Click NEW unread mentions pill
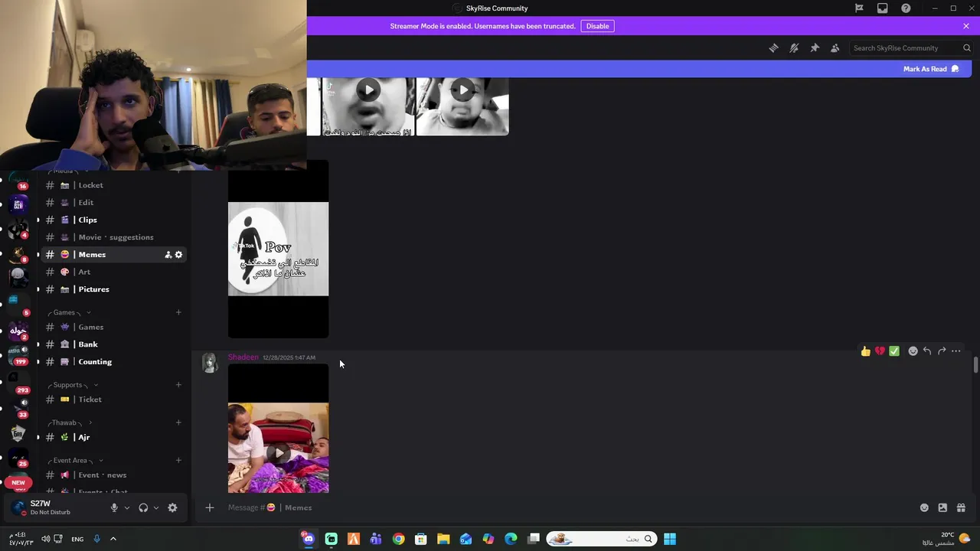980x551 pixels. point(18,483)
